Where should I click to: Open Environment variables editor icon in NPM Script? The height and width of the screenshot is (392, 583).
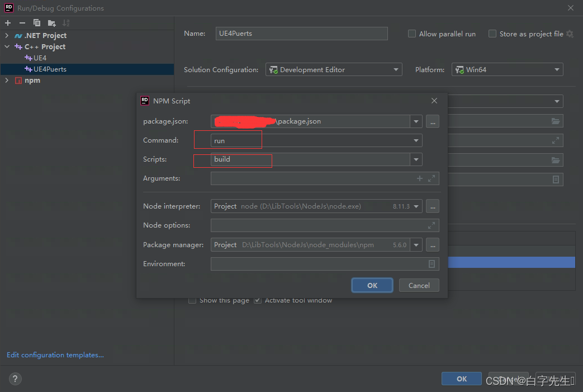(432, 264)
